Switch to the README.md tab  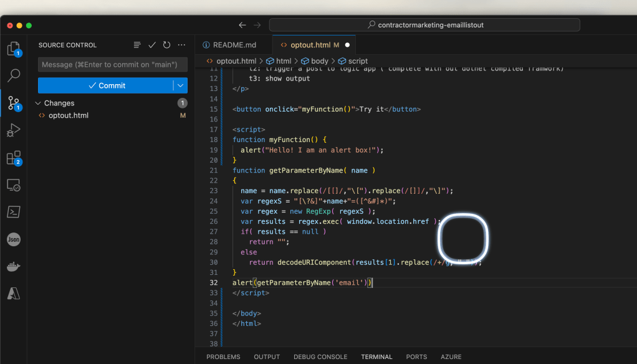tap(234, 45)
